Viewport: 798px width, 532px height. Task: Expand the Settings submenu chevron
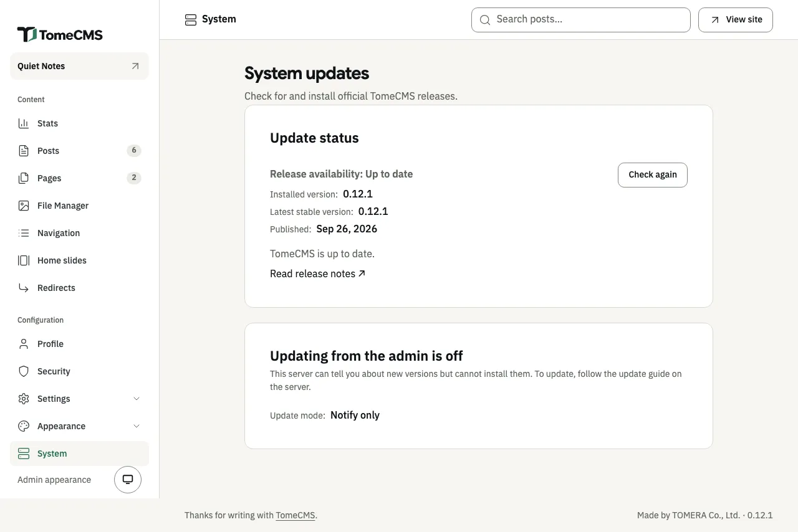[x=137, y=399]
